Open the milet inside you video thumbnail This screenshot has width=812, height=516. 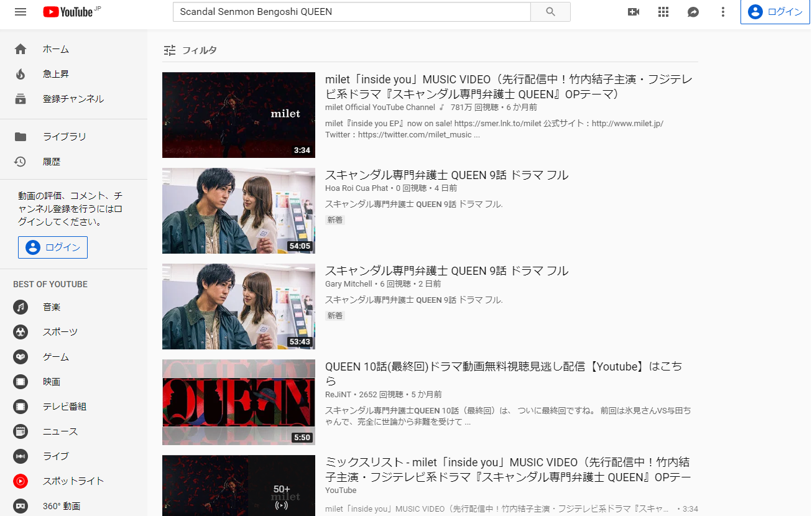point(239,115)
